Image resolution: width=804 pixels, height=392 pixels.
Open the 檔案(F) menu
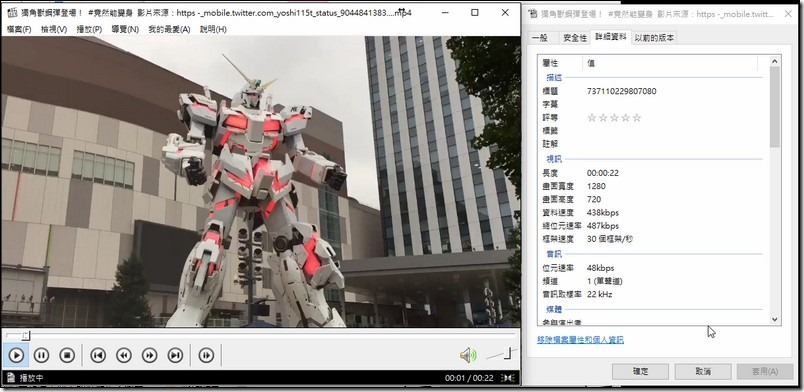(19, 30)
